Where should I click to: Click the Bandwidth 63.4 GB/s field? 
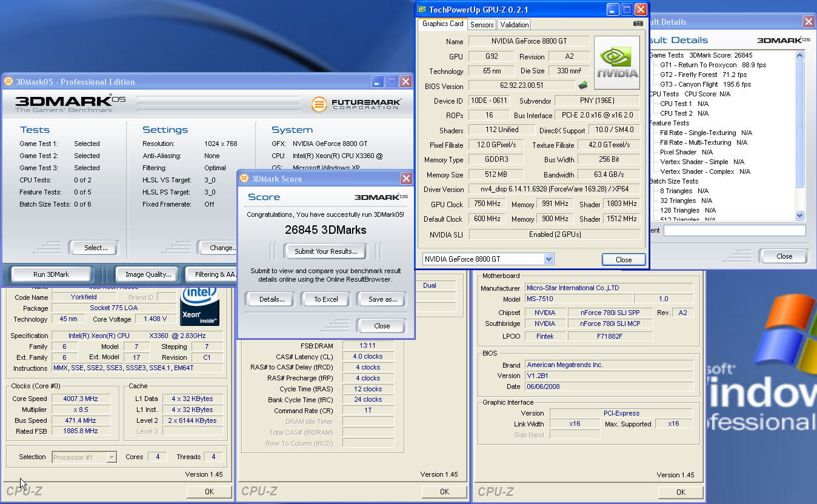pos(609,174)
